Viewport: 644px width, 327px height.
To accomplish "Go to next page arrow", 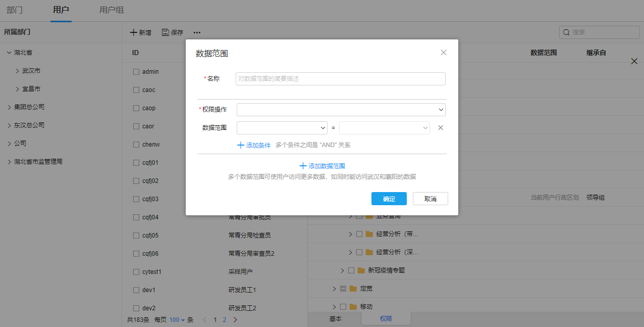I will tap(235, 319).
